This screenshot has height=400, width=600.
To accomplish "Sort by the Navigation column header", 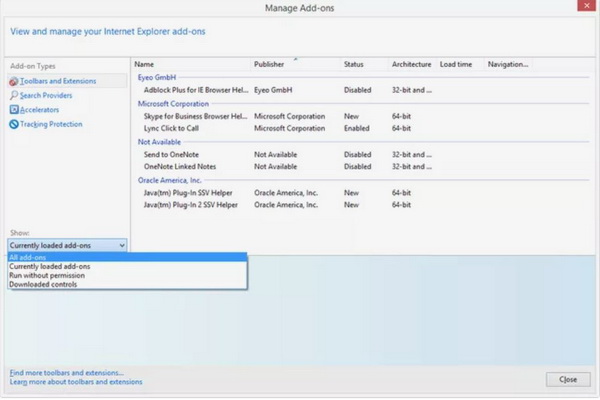I will click(509, 64).
